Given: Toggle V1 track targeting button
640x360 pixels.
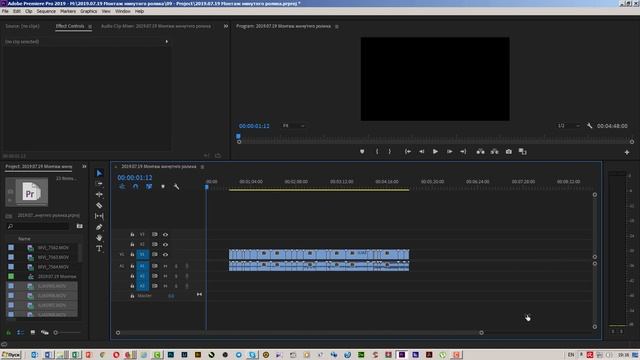Looking at the screenshot, I should pyautogui.click(x=142, y=254).
